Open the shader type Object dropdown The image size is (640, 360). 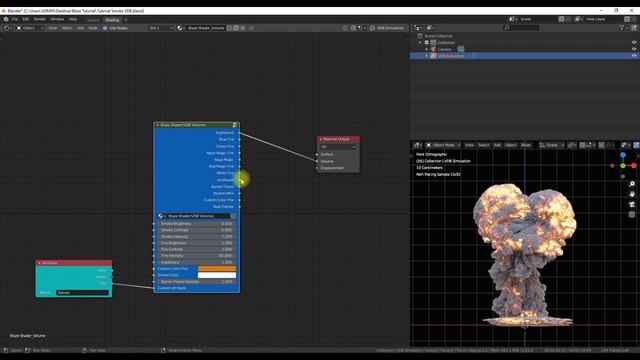tap(30, 28)
